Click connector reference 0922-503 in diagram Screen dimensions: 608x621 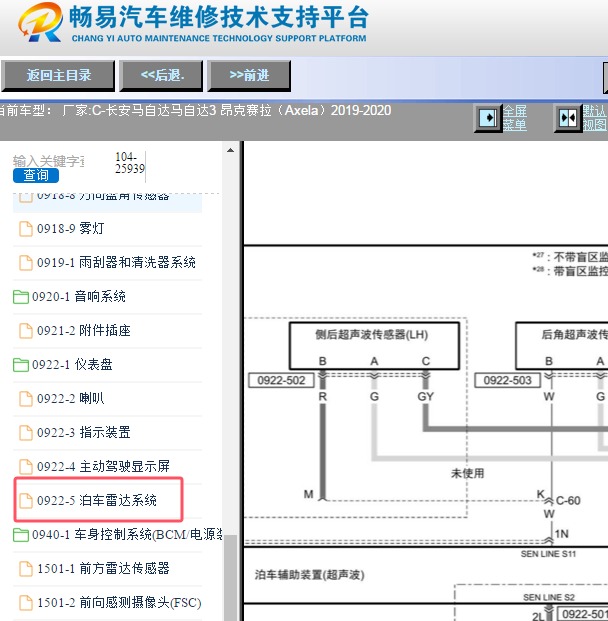(x=507, y=381)
